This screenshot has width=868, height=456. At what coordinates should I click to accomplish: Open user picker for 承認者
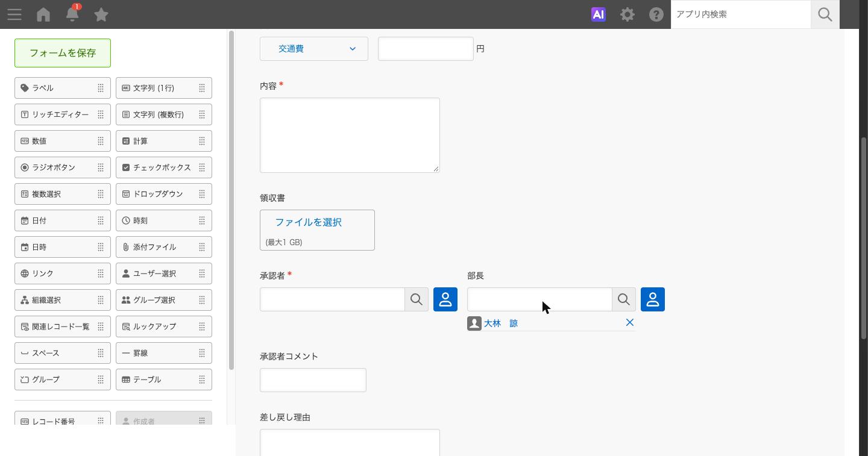tap(445, 299)
